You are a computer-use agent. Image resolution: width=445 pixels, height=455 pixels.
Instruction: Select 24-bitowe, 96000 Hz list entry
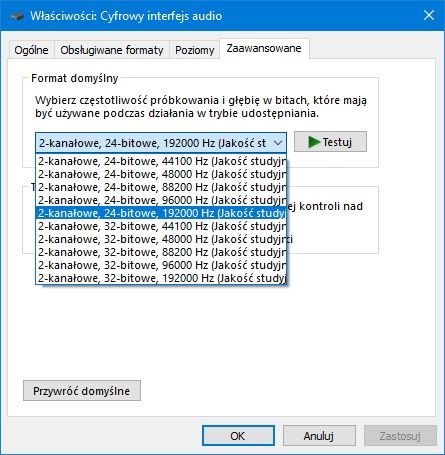coord(161,200)
